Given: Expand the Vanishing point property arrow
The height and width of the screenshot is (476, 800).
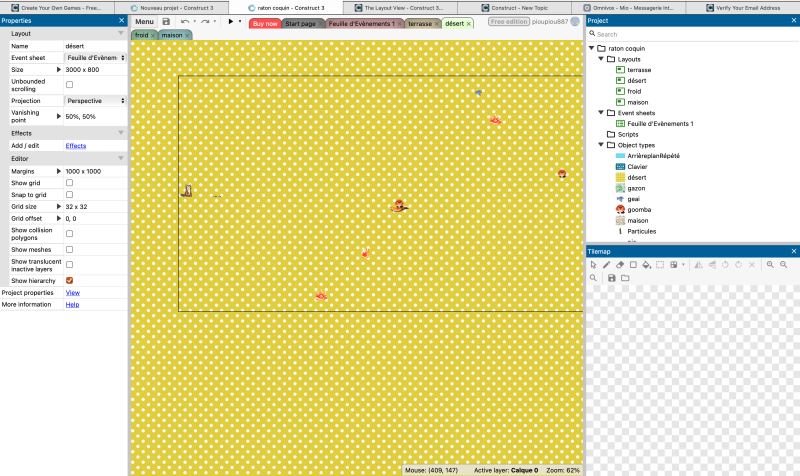Looking at the screenshot, I should pyautogui.click(x=59, y=116).
